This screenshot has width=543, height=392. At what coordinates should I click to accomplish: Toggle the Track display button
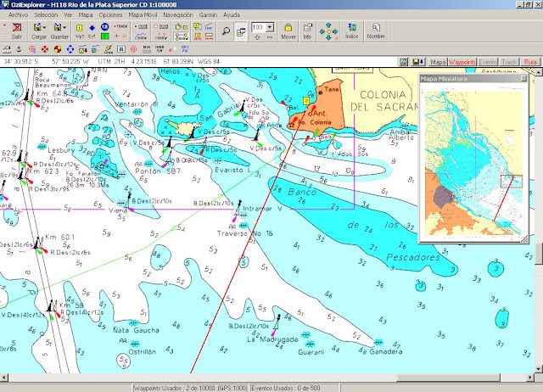tap(509, 62)
